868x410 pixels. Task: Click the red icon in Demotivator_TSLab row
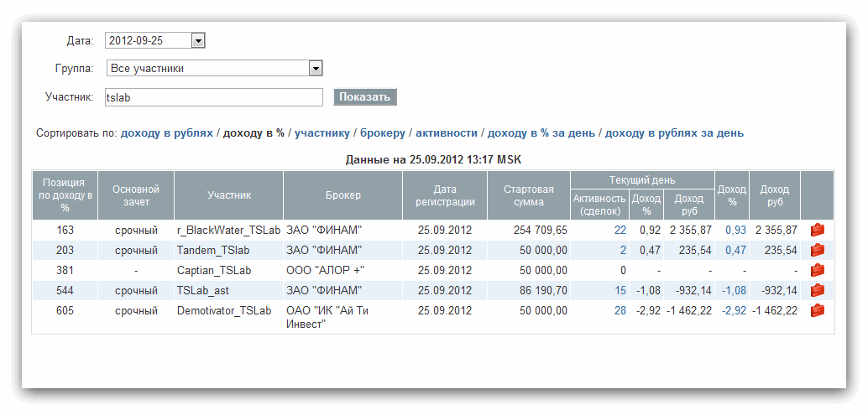pyautogui.click(x=817, y=310)
